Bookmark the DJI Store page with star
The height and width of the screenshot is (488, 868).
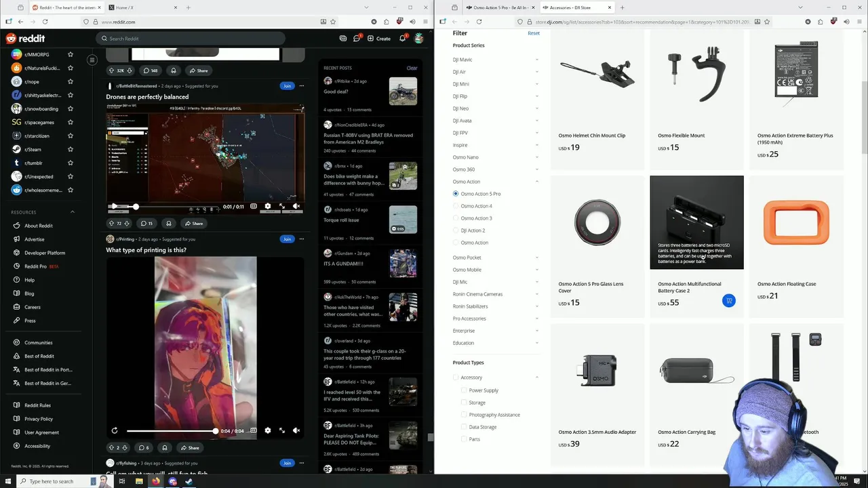coord(767,22)
